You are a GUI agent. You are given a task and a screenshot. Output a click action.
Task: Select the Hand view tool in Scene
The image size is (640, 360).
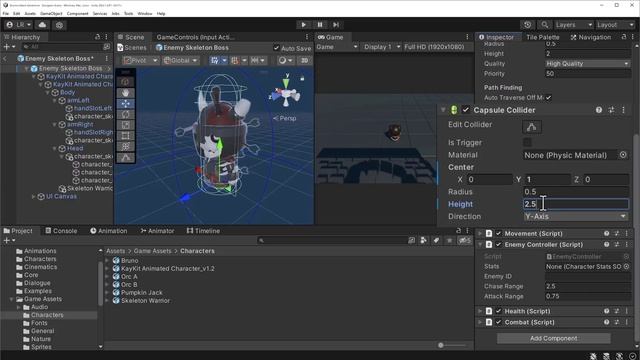125,93
